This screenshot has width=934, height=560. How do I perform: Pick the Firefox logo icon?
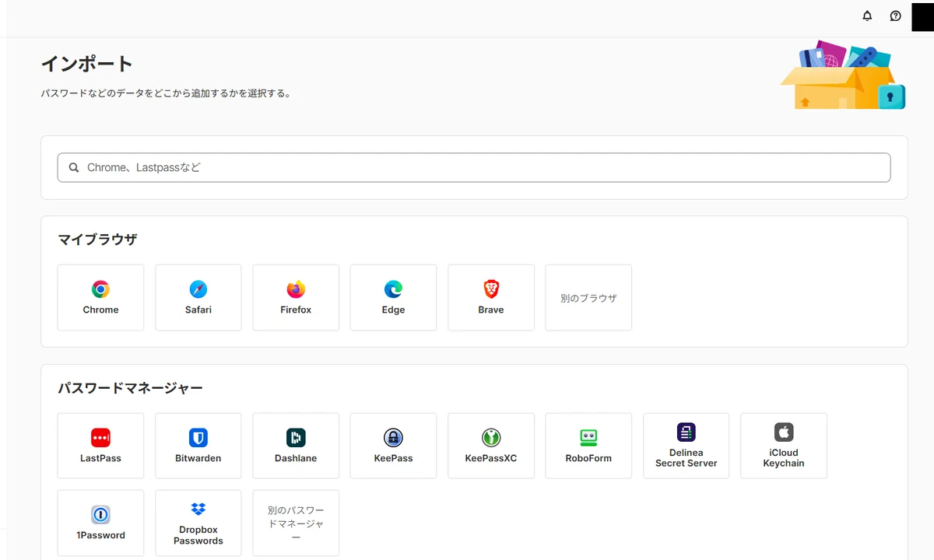(x=296, y=289)
